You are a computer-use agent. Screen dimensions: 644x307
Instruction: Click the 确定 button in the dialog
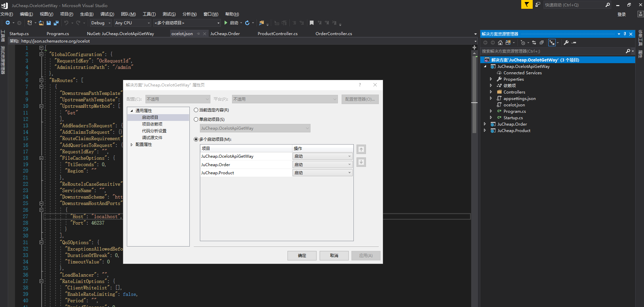click(302, 256)
